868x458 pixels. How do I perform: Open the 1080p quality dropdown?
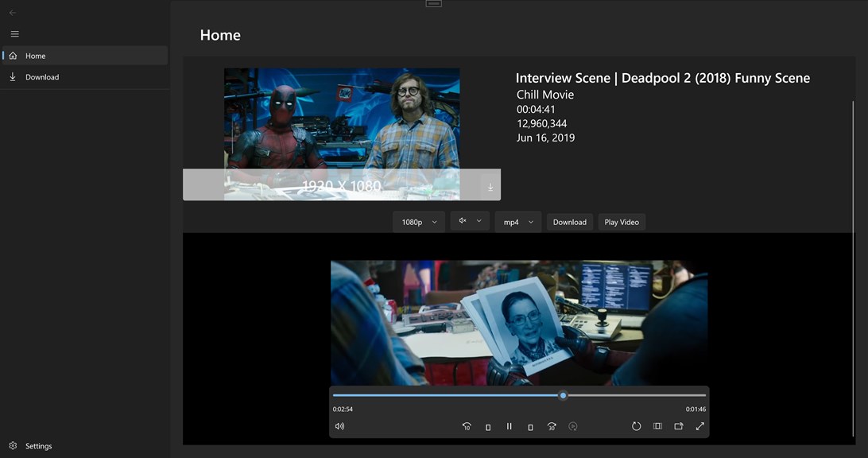[419, 222]
